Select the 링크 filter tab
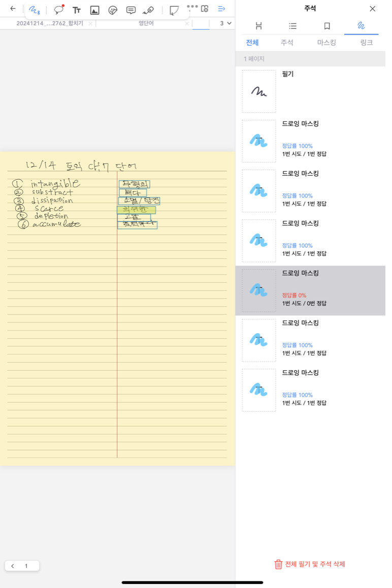This screenshot has width=392, height=588. [x=367, y=43]
